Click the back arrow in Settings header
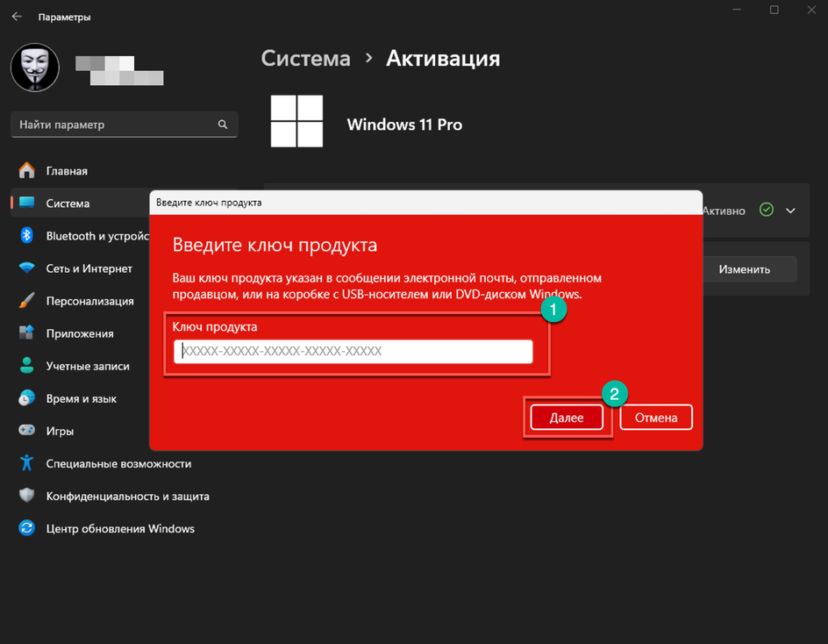The height and width of the screenshot is (644, 828). coord(17,17)
